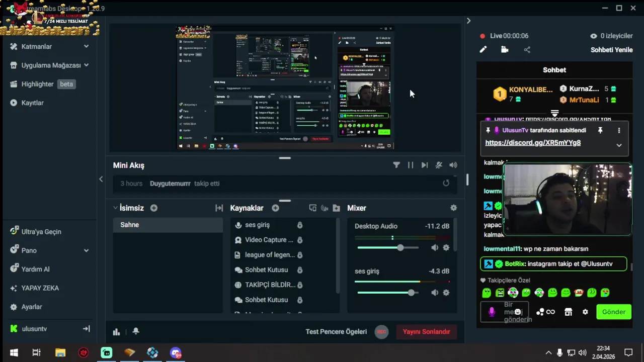Adjust the Desktop Audio volume slider
The image size is (644, 362).
click(388, 247)
